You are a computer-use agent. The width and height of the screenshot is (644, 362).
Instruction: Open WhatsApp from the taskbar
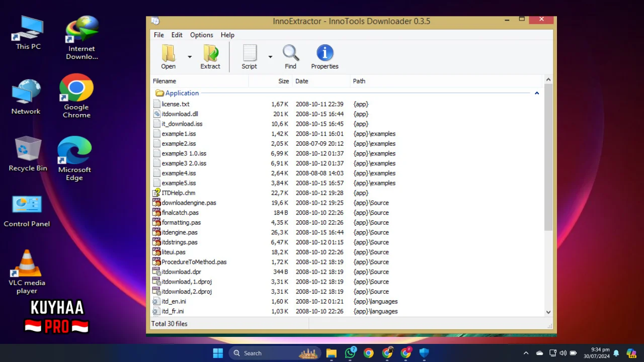pos(350,353)
